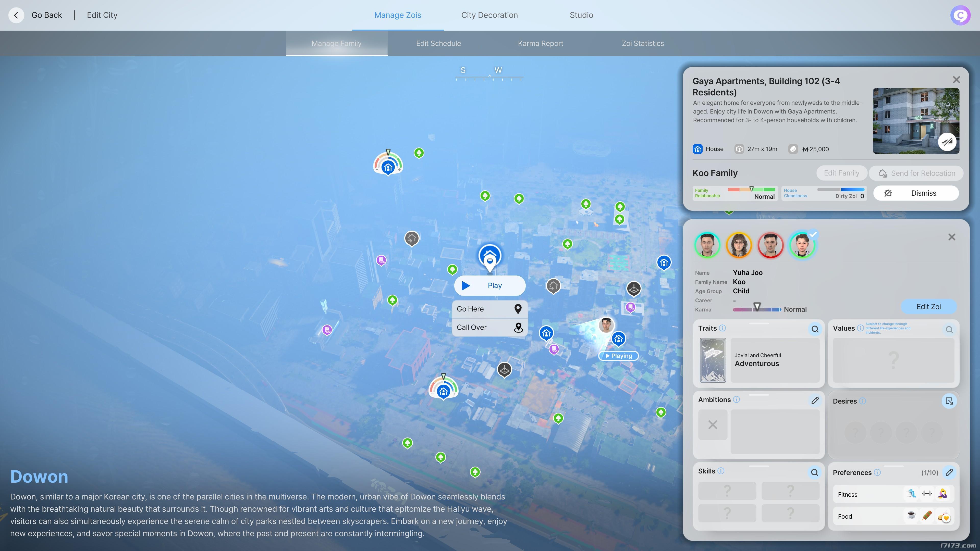Viewport: 980px width, 551px height.
Task: Click the Traits magnifier search icon
Action: pos(815,329)
